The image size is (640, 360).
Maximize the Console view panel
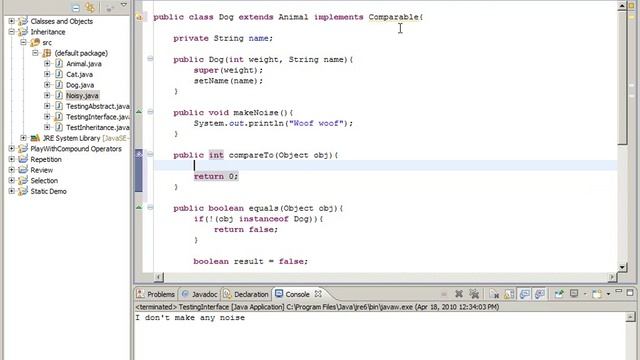(630, 293)
